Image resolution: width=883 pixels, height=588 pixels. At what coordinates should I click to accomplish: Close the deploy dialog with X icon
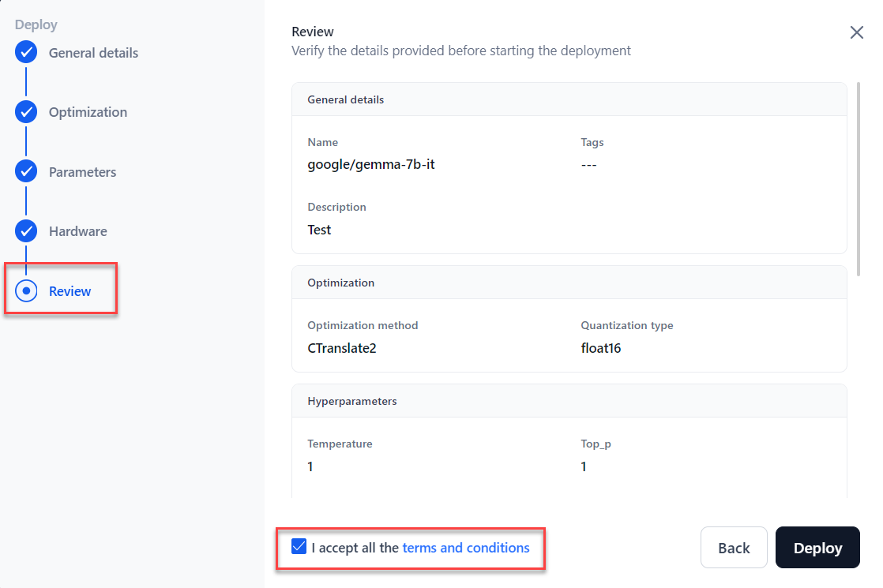856,32
